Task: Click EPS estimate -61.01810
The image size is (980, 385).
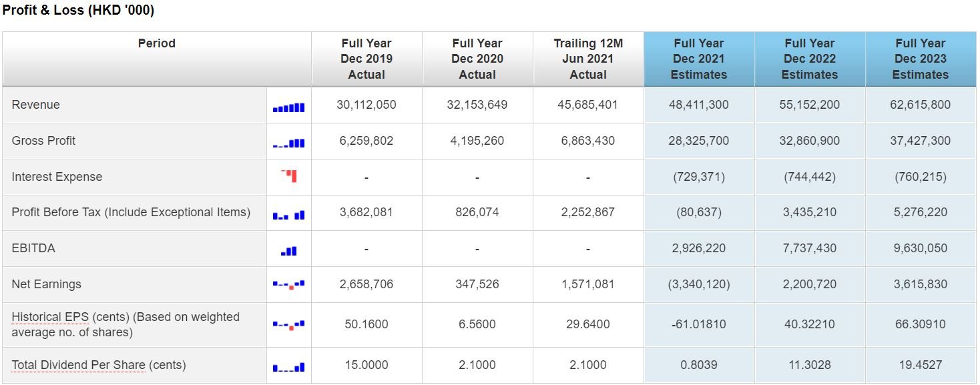Action: click(699, 324)
